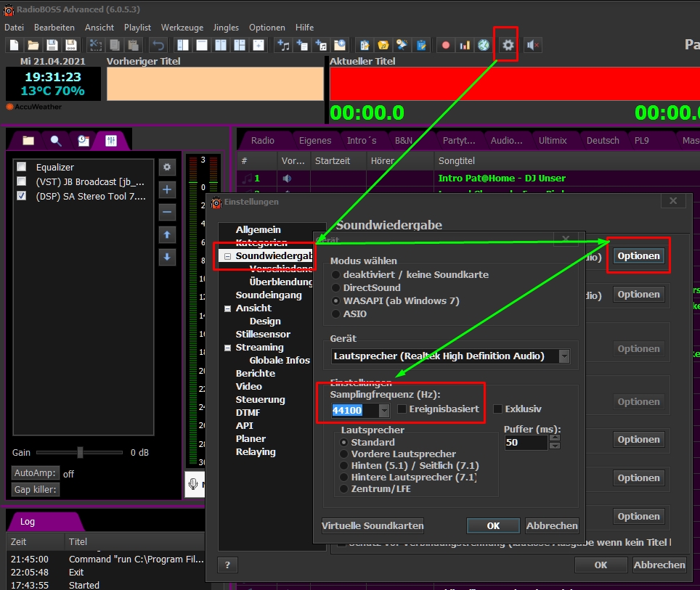Viewport: 700px width, 590px height.
Task: Collapse the Streaming tree node
Action: 228,348
